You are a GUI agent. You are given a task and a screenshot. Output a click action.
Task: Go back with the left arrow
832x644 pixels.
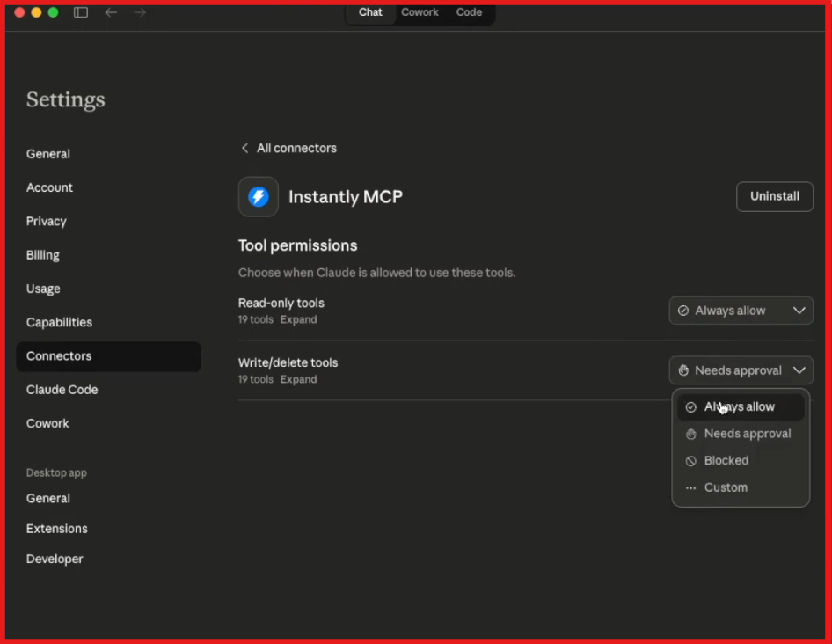111,12
